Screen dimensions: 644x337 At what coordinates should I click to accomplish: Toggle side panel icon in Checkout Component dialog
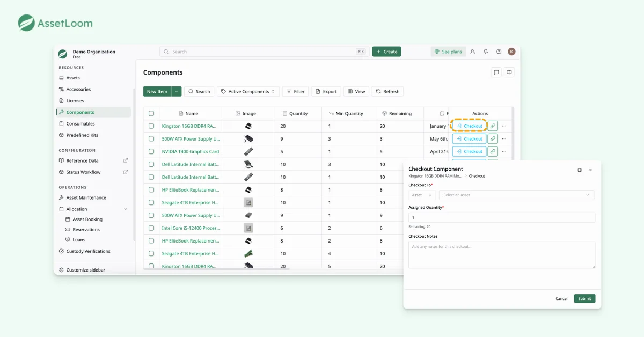pos(580,170)
